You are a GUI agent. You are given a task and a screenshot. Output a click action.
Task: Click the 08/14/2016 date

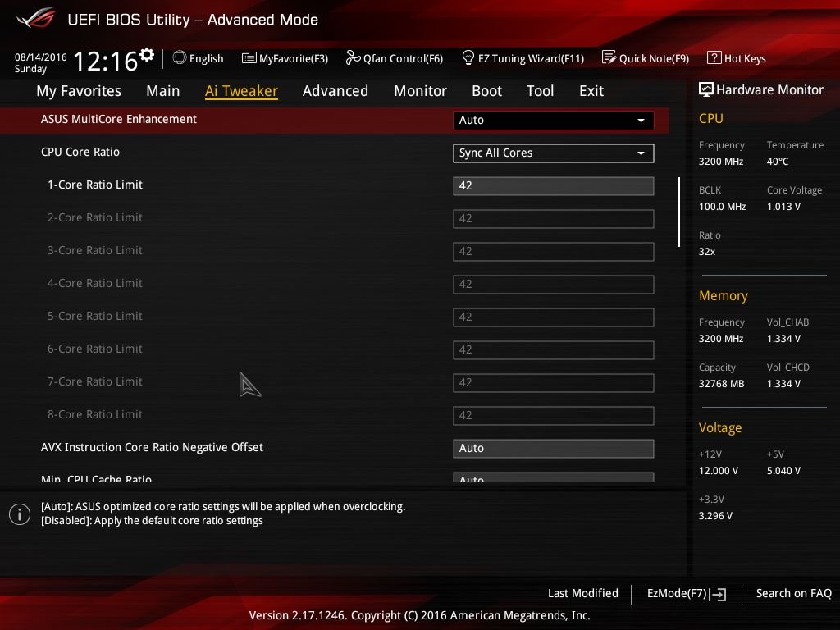(x=41, y=57)
